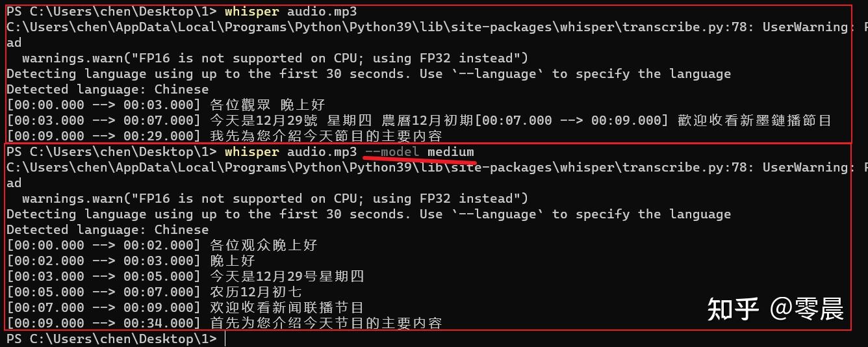The width and height of the screenshot is (868, 347).
Task: Click the timestamp "[00:05.000 --> 00:07.000]"
Action: pyautogui.click(x=103, y=292)
